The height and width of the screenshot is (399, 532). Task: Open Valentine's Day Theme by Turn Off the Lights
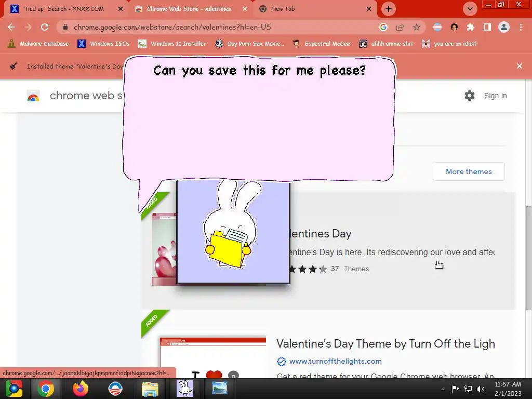point(385,344)
